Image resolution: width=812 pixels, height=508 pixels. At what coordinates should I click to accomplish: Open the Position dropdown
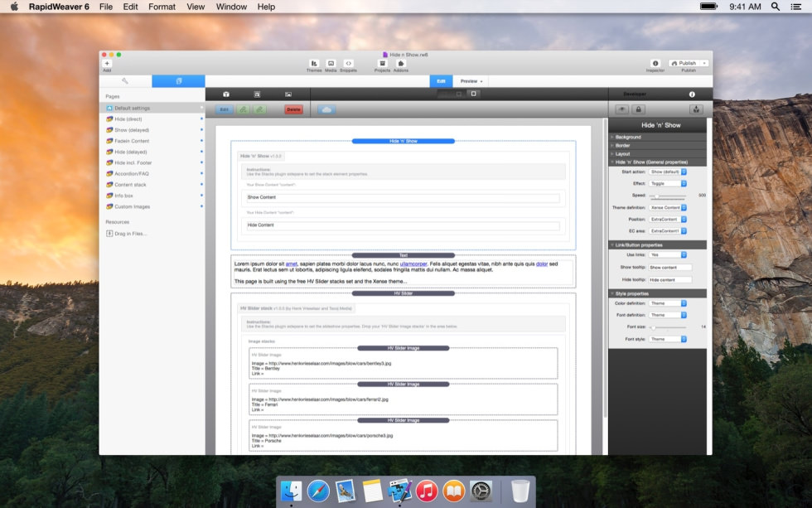(x=668, y=220)
